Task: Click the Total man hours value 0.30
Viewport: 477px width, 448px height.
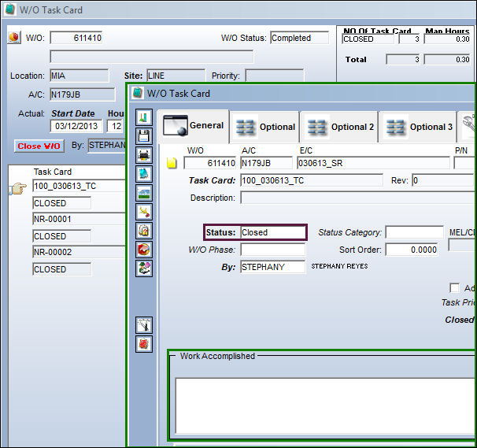Action: [x=447, y=59]
